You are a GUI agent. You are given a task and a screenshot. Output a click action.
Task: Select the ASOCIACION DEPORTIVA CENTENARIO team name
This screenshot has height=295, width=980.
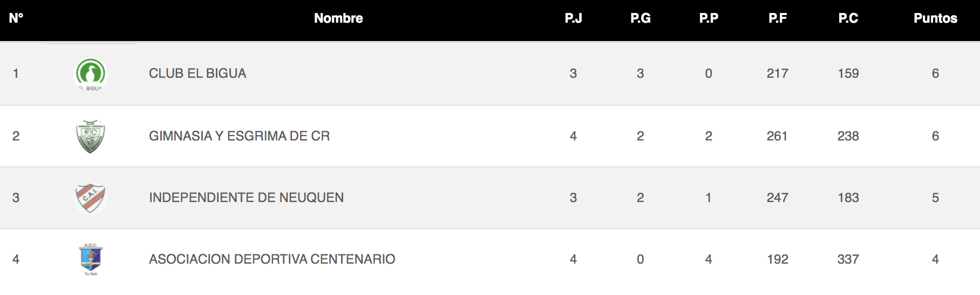point(272,259)
